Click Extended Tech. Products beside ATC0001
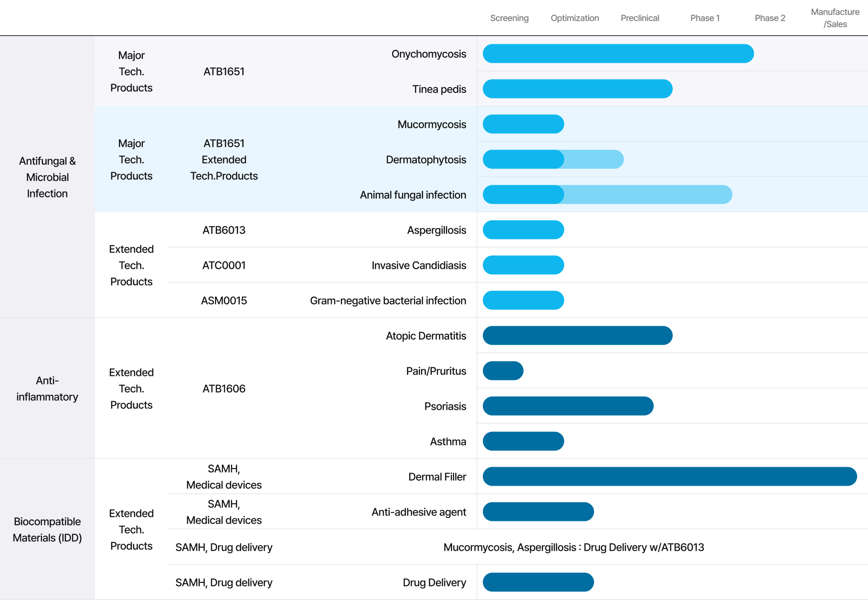The width and height of the screenshot is (868, 600). pos(131,265)
